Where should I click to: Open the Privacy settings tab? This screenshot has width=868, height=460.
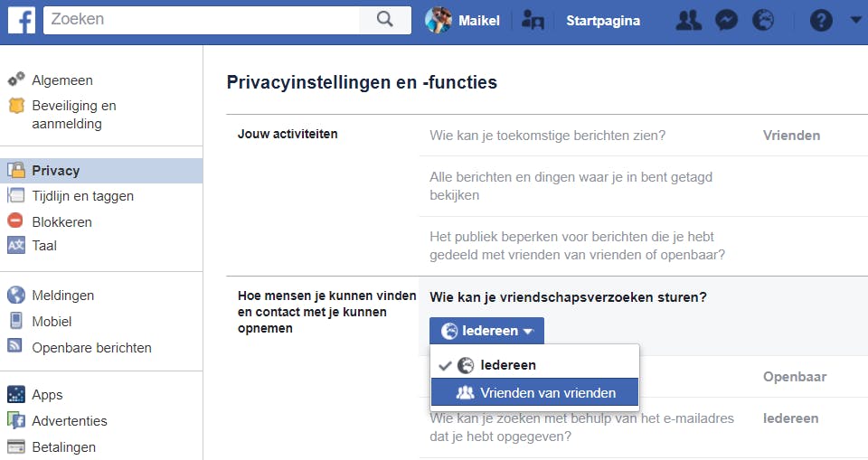[x=56, y=170]
